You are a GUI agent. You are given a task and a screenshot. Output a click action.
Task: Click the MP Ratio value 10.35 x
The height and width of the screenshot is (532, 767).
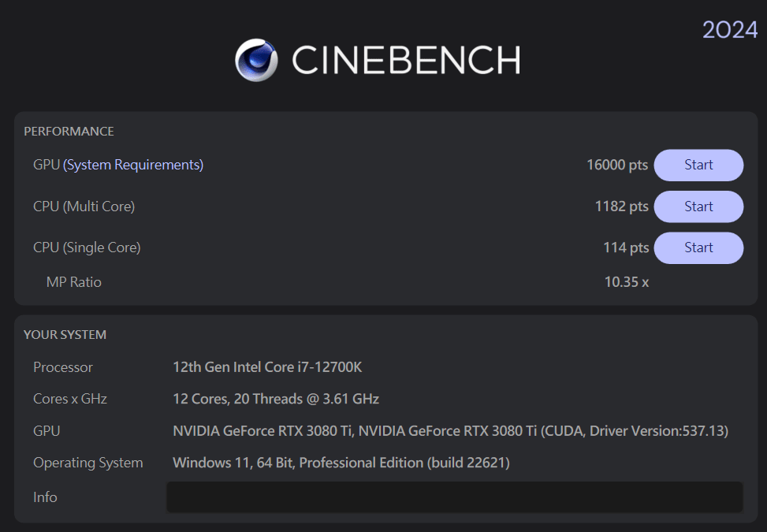click(626, 281)
